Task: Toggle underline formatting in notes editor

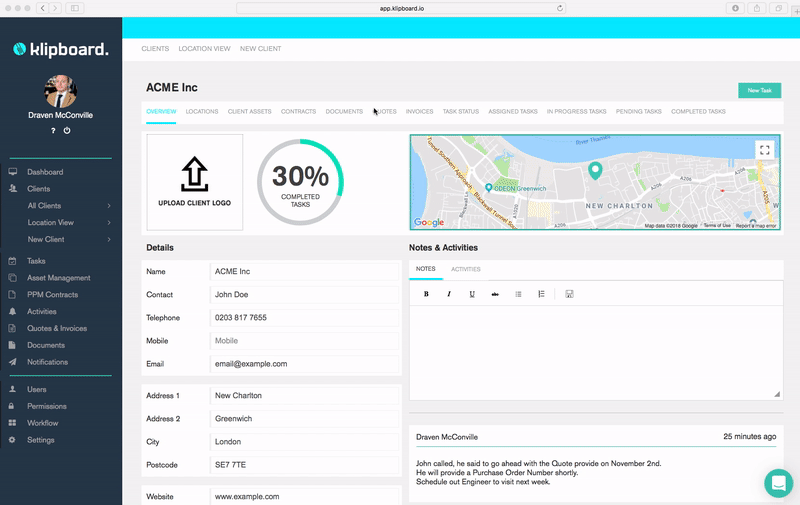Action: (x=472, y=294)
